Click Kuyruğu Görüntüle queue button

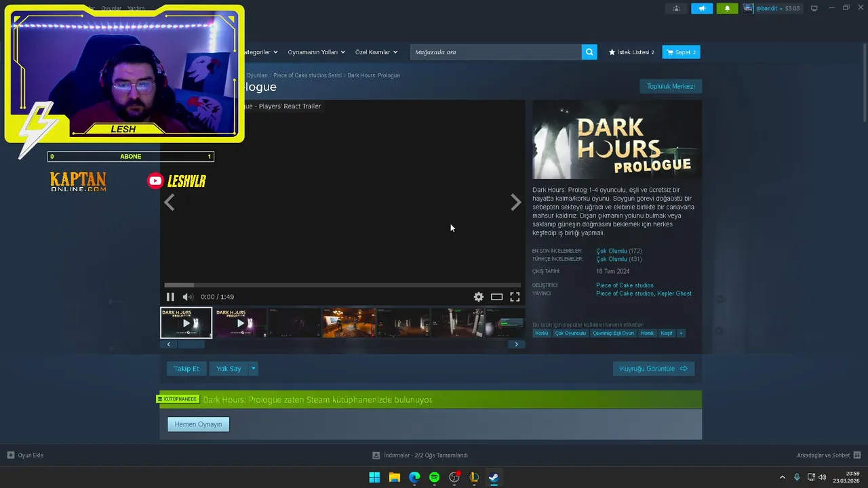(654, 369)
